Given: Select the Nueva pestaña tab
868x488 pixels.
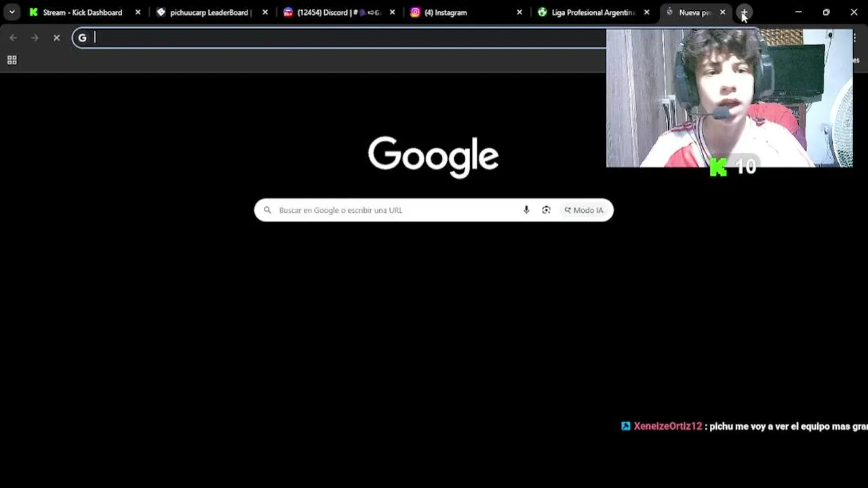Looking at the screenshot, I should 694,12.
